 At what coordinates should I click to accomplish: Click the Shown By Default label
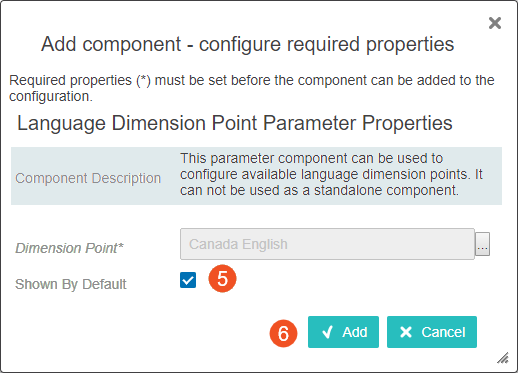(71, 284)
